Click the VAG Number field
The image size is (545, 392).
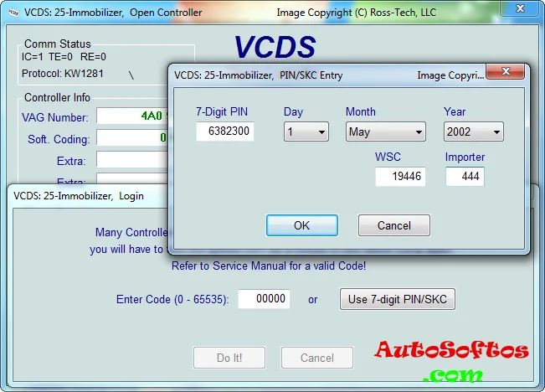click(x=131, y=116)
